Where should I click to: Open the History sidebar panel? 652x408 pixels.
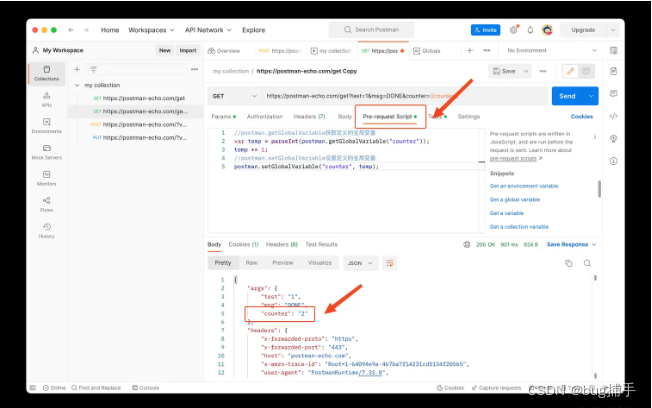[x=47, y=231]
